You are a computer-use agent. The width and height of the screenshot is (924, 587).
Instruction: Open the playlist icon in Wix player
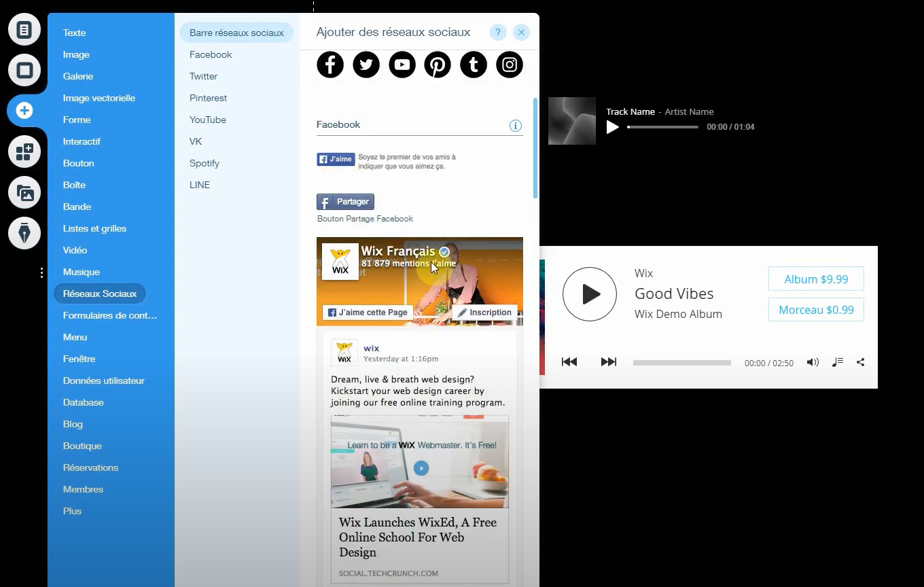point(838,362)
